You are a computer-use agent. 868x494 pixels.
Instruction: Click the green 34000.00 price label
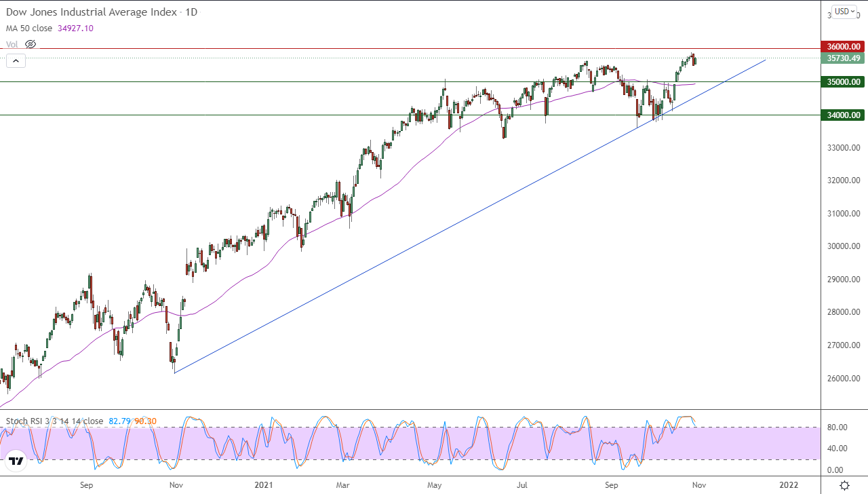pos(842,115)
